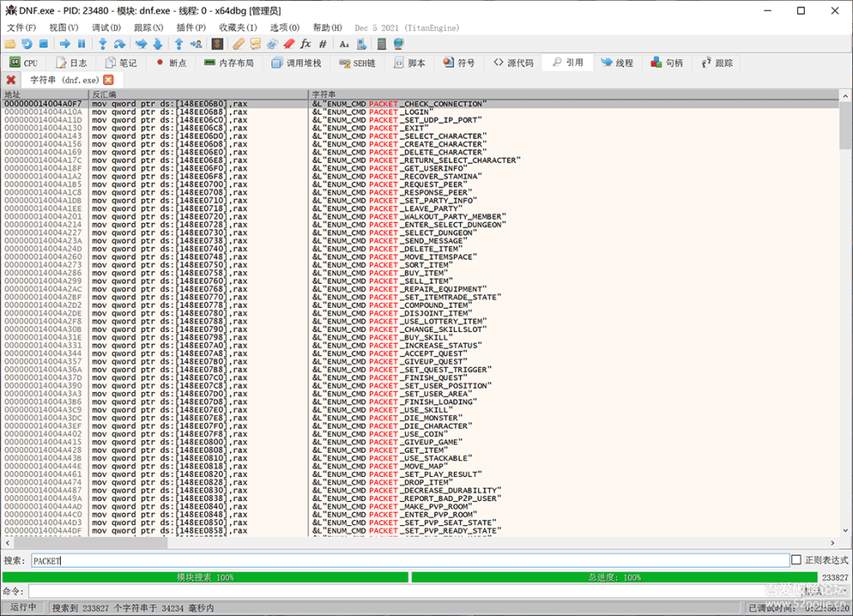Execute until return
This screenshot has height=616, width=853.
178,44
